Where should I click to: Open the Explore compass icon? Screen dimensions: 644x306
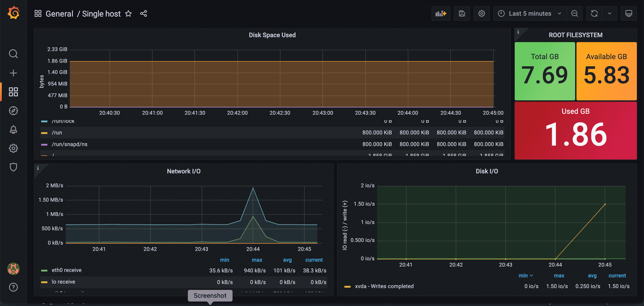coord(13,111)
